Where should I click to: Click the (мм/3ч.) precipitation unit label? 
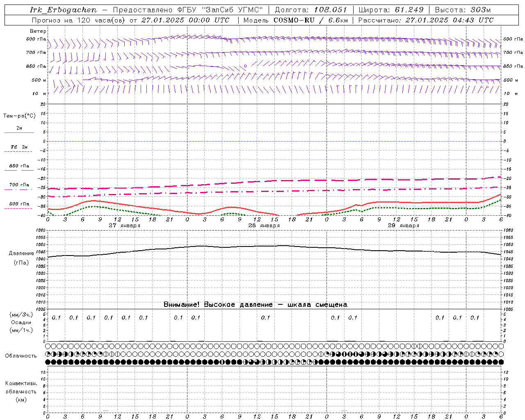(x=21, y=315)
